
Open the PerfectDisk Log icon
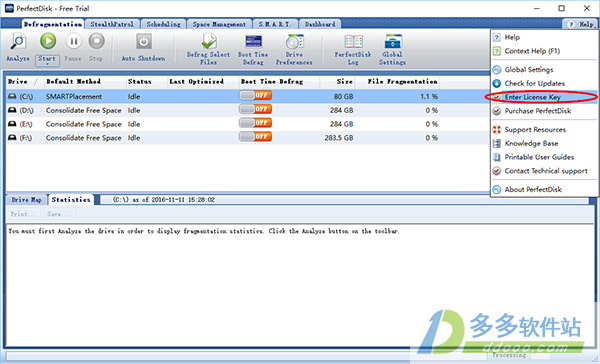point(353,41)
